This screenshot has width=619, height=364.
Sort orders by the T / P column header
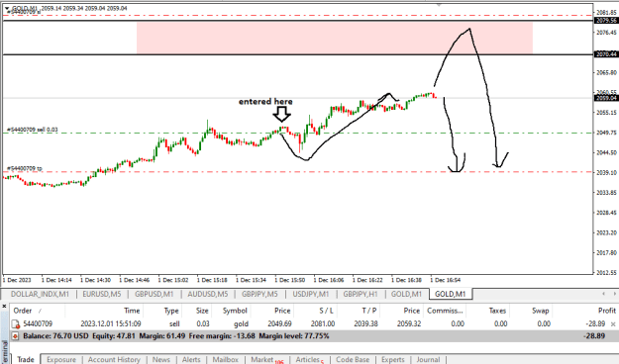pyautogui.click(x=368, y=311)
